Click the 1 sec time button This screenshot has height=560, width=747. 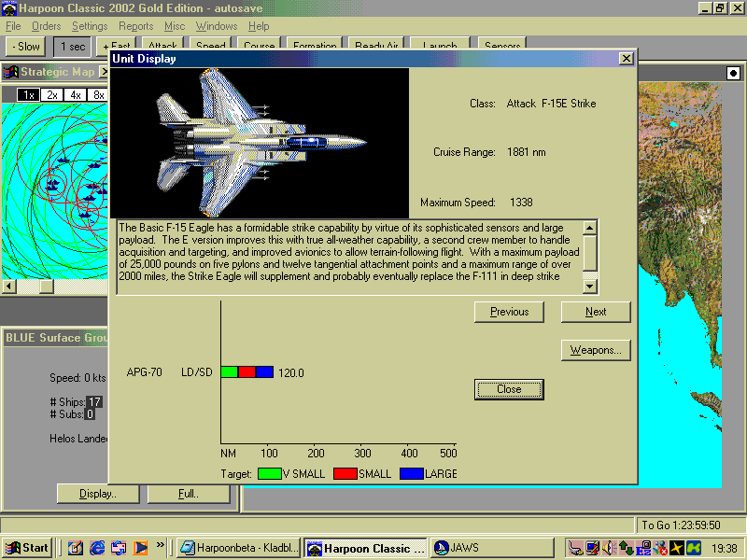(73, 47)
